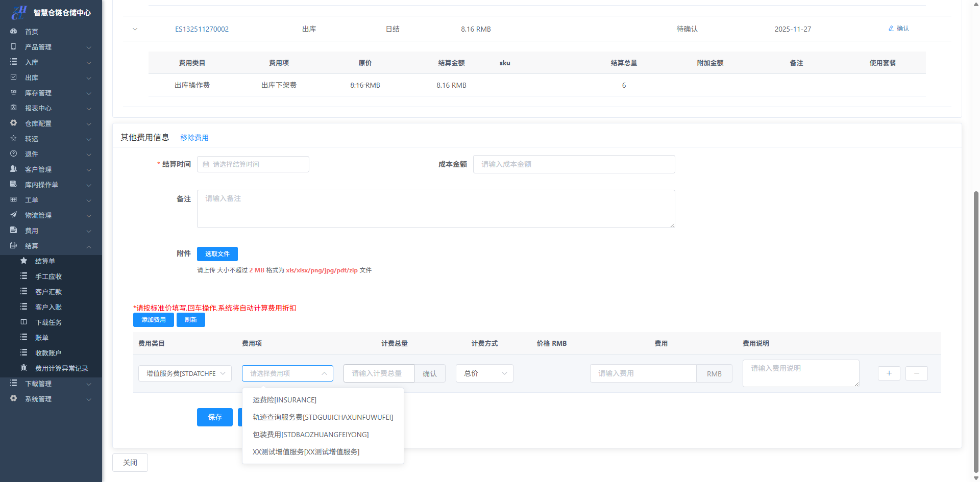Click the gear icon beside 仓库配置
Image resolution: width=980 pixels, height=482 pixels.
click(x=14, y=123)
